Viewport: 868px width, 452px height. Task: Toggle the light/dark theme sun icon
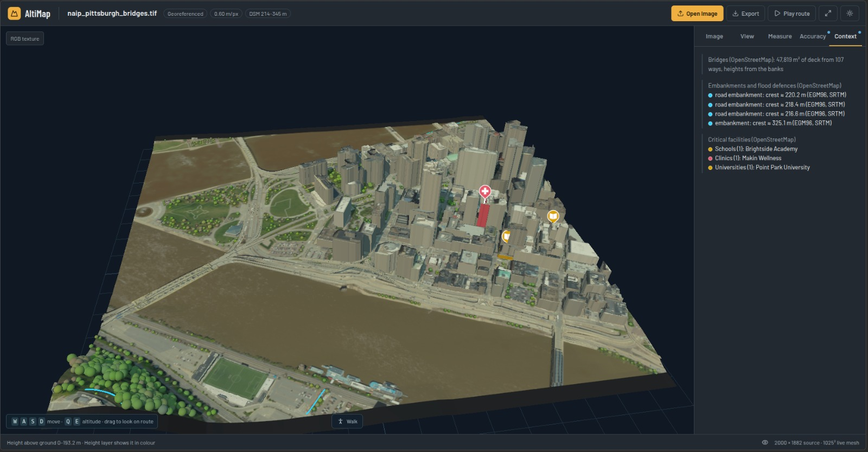pos(850,14)
